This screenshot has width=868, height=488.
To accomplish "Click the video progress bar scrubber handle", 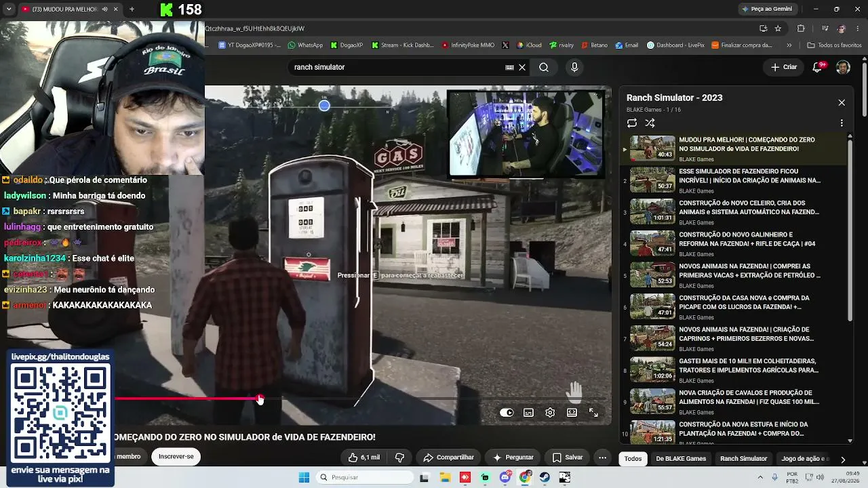I will tap(260, 399).
